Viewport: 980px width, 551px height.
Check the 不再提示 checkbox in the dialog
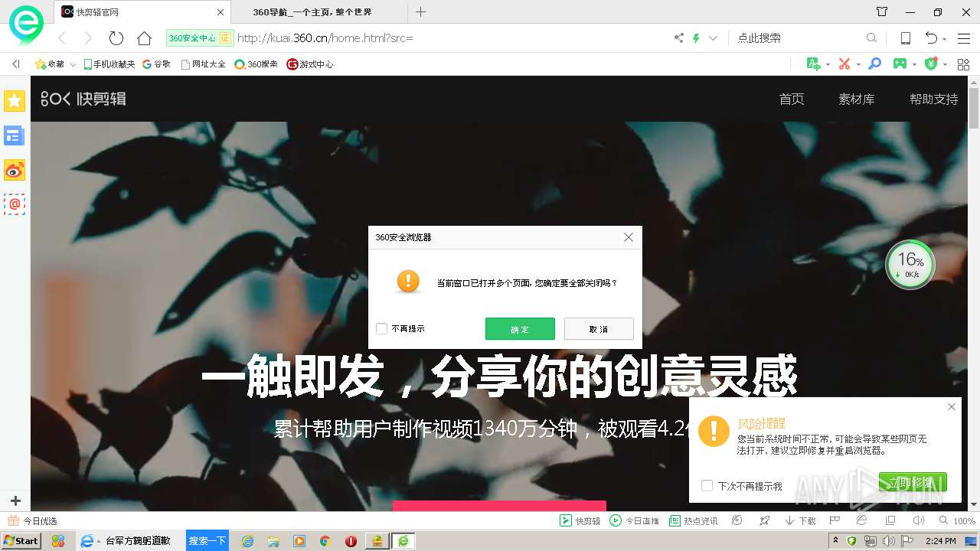(x=381, y=329)
